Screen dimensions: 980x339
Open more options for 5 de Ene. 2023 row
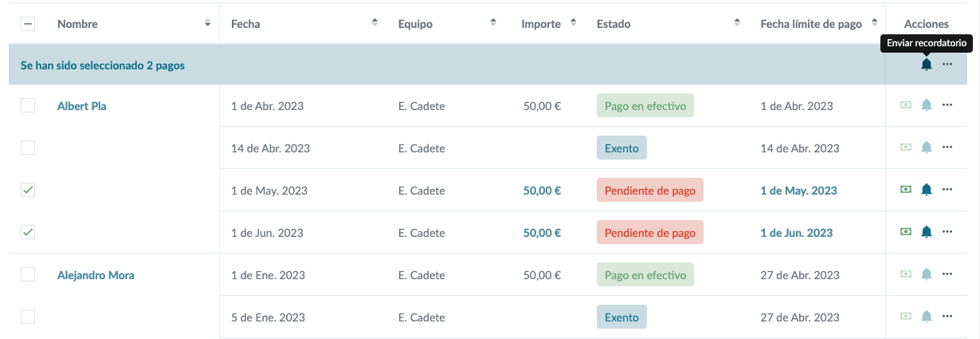pyautogui.click(x=947, y=317)
